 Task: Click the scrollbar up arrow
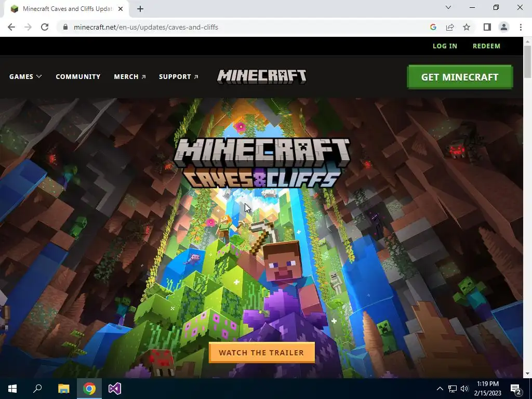527,41
